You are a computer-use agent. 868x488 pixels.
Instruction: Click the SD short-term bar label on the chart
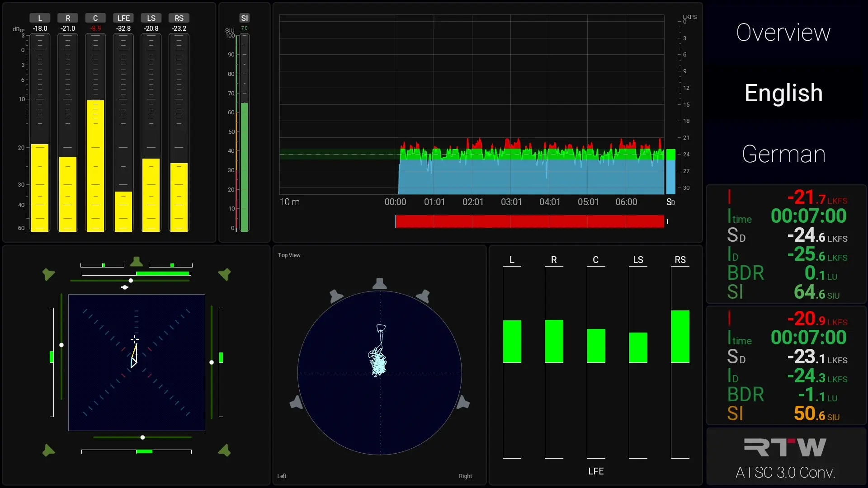(670, 202)
